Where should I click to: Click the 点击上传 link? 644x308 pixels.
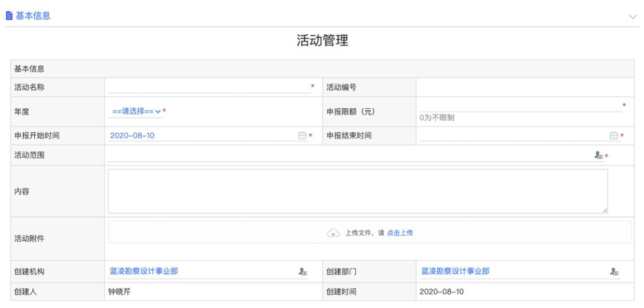[x=400, y=233]
